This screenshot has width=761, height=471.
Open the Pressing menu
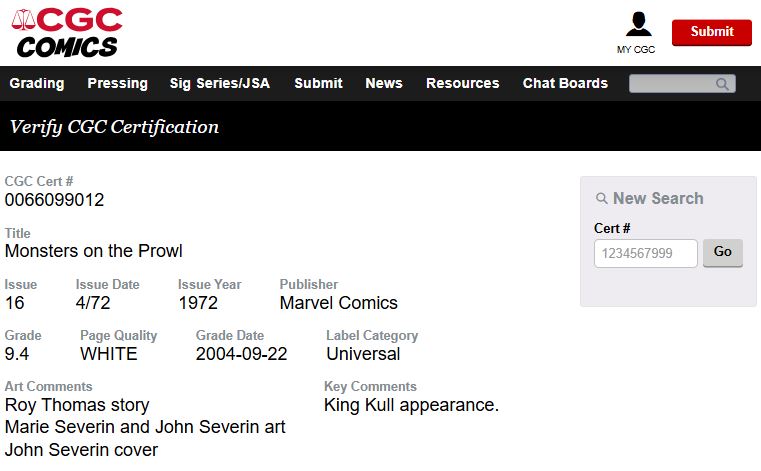117,84
